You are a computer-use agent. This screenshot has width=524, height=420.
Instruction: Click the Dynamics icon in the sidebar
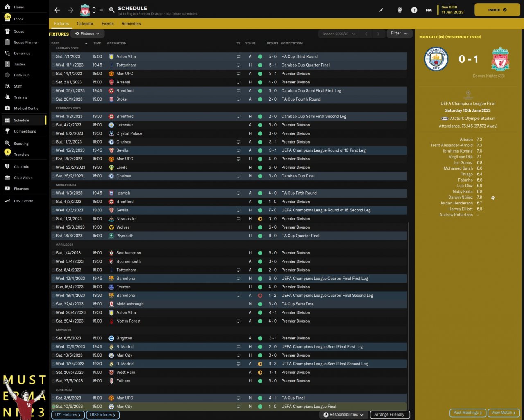pyautogui.click(x=7, y=53)
